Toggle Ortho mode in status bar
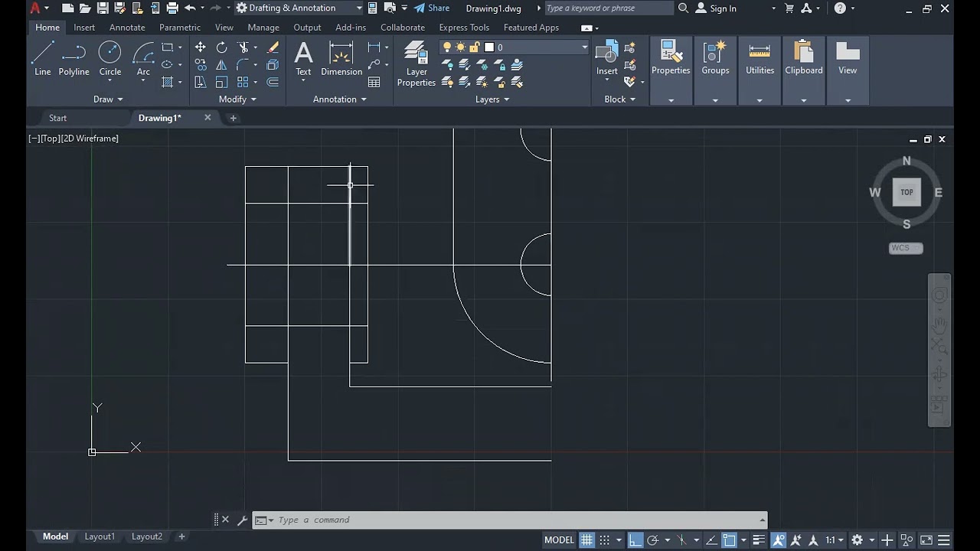980x551 pixels. coord(635,540)
